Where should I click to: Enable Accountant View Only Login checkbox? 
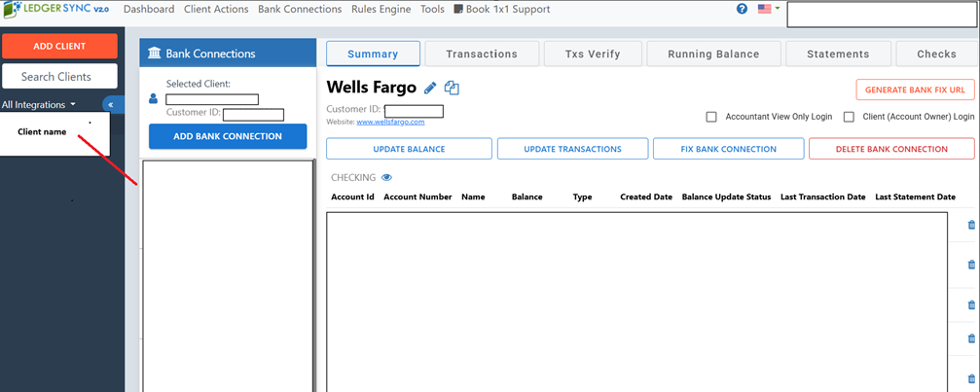pyautogui.click(x=711, y=117)
